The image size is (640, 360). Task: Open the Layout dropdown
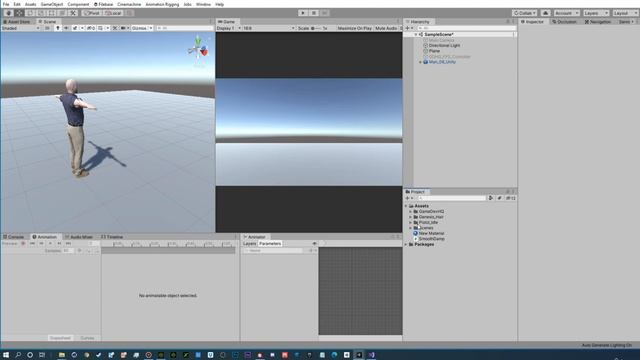pos(625,13)
